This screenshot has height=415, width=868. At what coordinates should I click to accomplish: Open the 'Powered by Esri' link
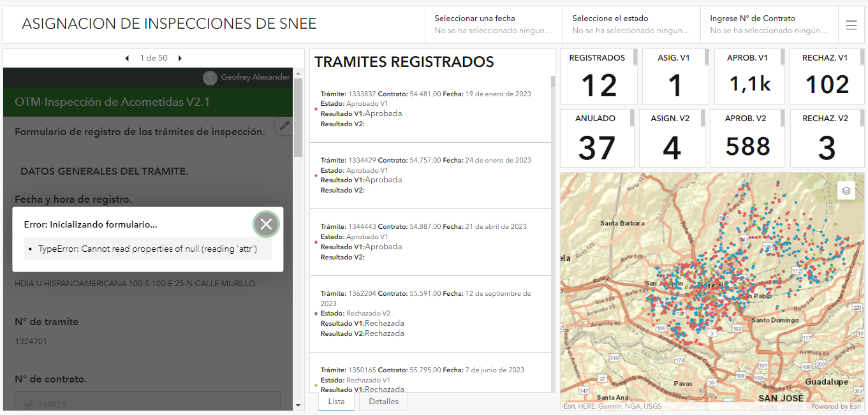pyautogui.click(x=836, y=406)
